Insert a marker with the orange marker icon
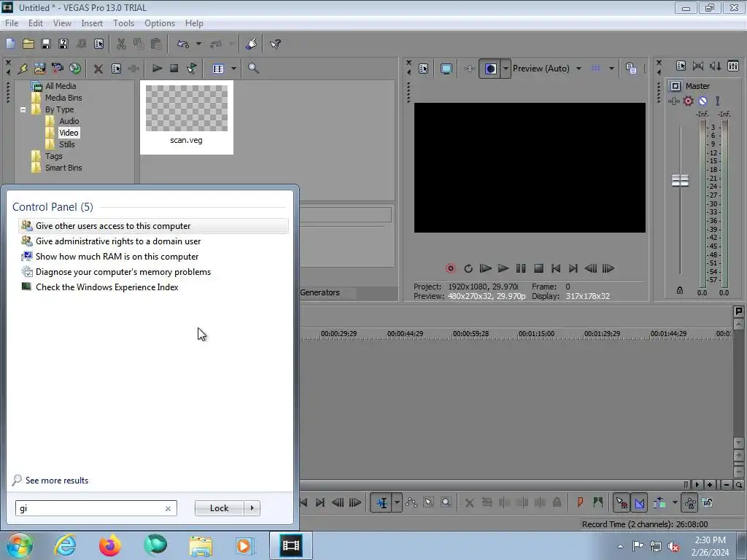The width and height of the screenshot is (747, 560). click(580, 502)
